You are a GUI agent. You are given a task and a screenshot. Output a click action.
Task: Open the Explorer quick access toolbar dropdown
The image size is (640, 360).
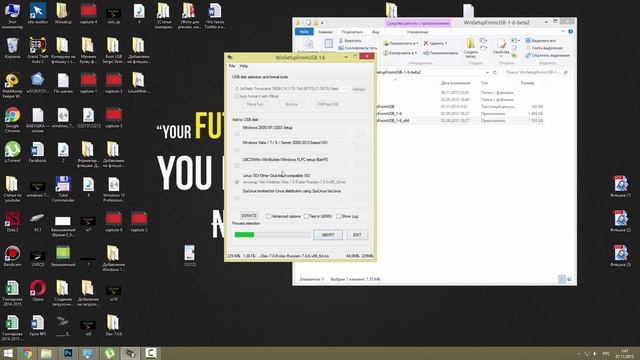(x=322, y=23)
